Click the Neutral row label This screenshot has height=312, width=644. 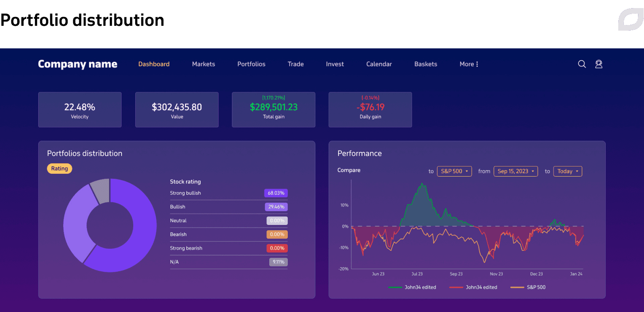coord(178,220)
